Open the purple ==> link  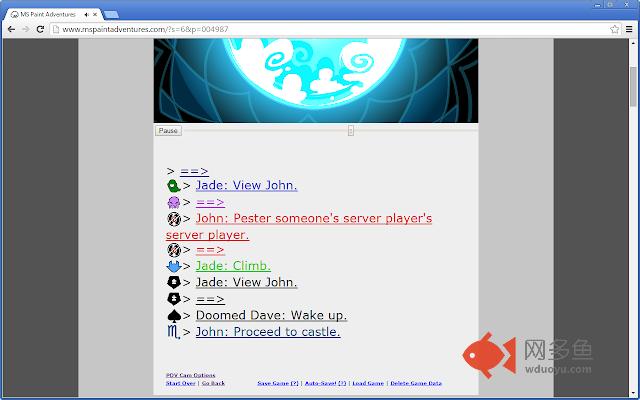coord(210,202)
